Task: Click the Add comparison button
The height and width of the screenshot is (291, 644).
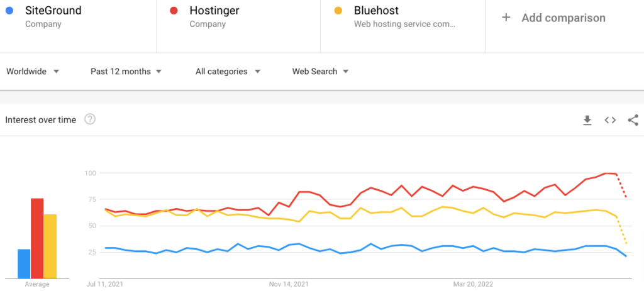Action: (563, 18)
